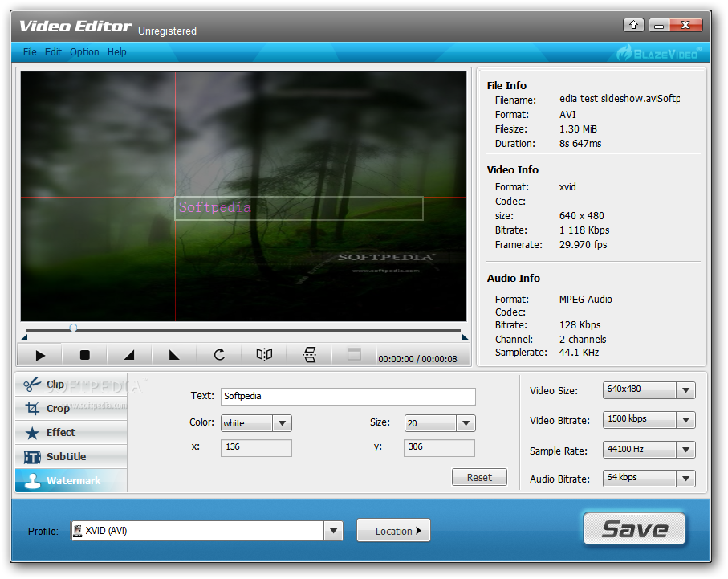
Task: Set the clip end marker
Action: click(x=173, y=356)
